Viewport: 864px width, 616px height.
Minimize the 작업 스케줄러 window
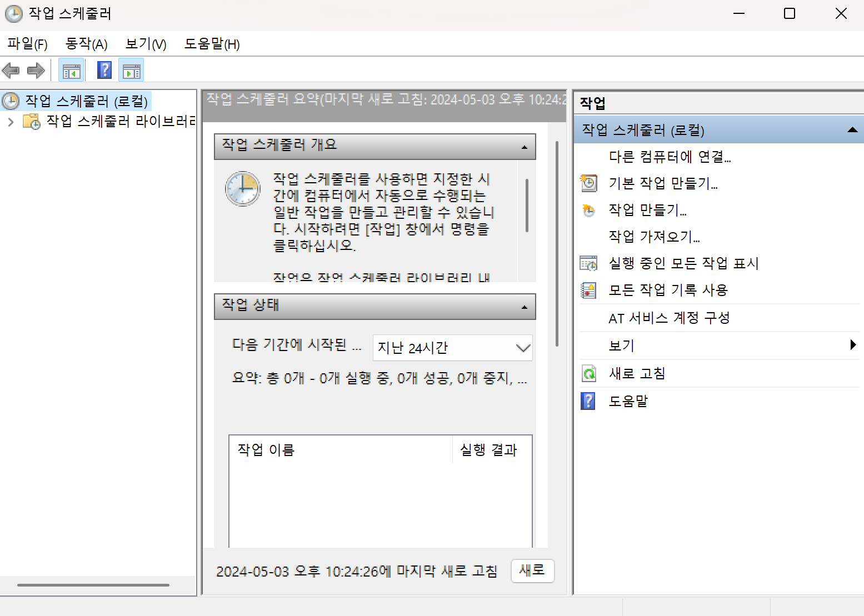pyautogui.click(x=739, y=13)
